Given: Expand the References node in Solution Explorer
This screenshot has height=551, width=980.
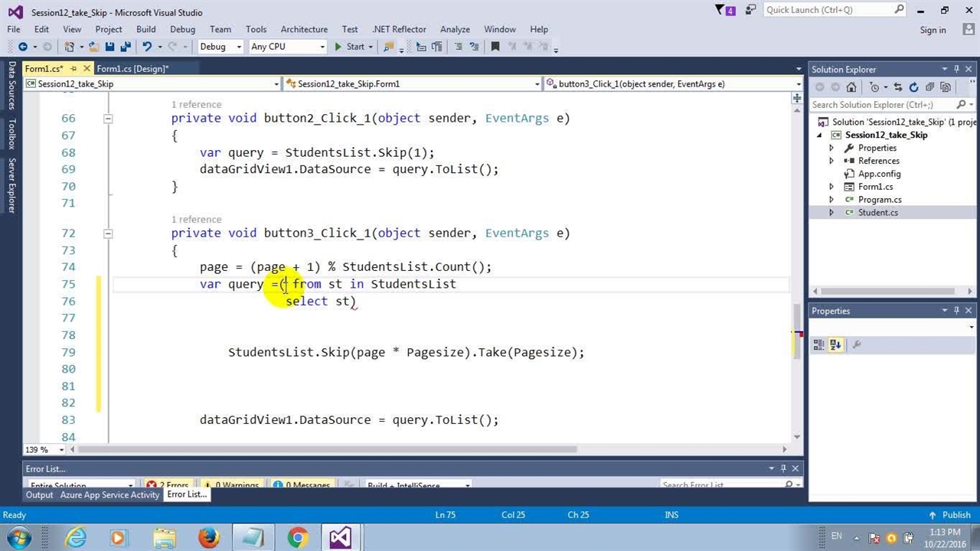Looking at the screenshot, I should 831,161.
